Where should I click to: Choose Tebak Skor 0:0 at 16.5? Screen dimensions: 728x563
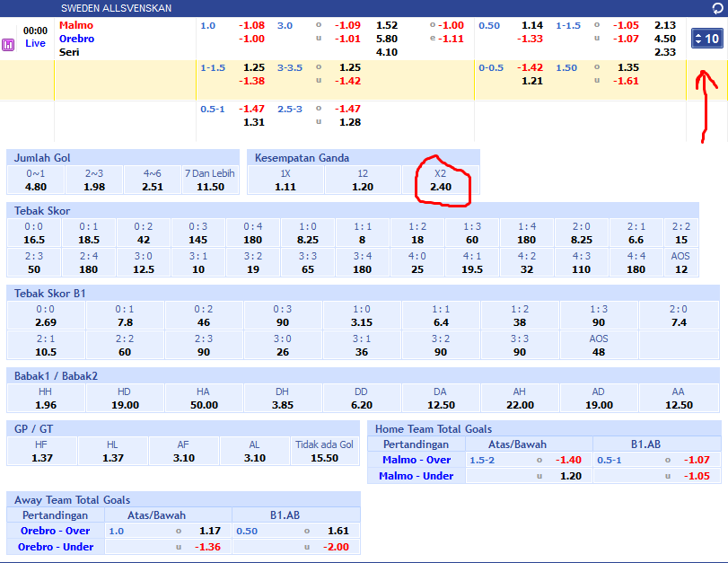coord(34,240)
